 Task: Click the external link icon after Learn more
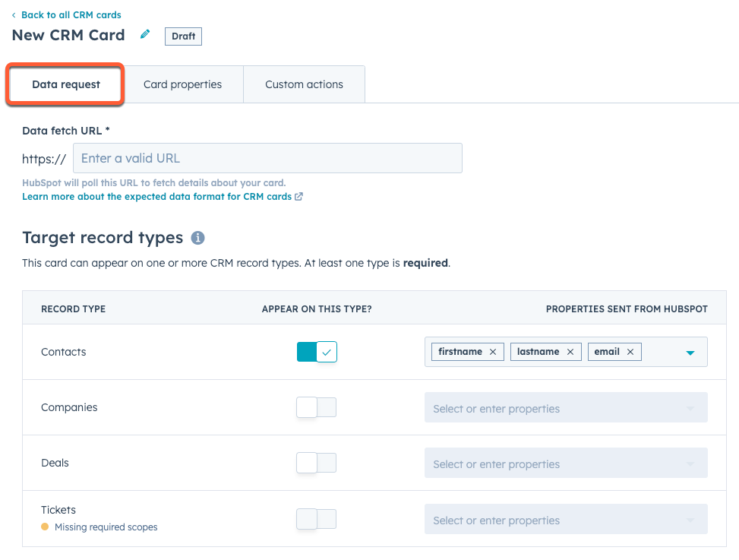299,197
